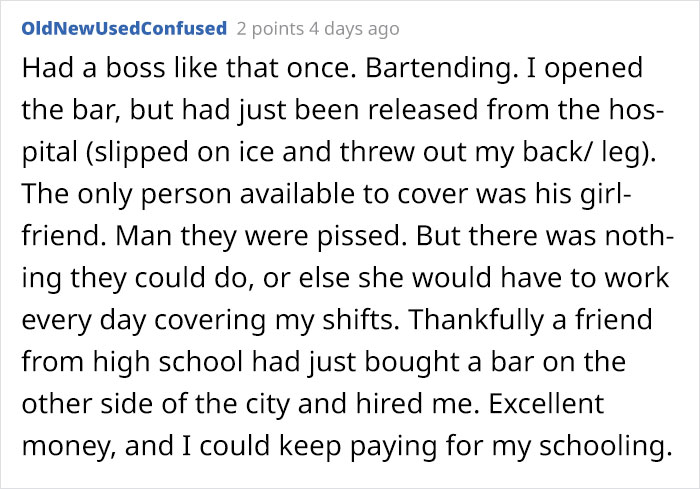This screenshot has width=700, height=489.
Task: Click the "4 days ago" timestamp
Action: coord(357,28)
